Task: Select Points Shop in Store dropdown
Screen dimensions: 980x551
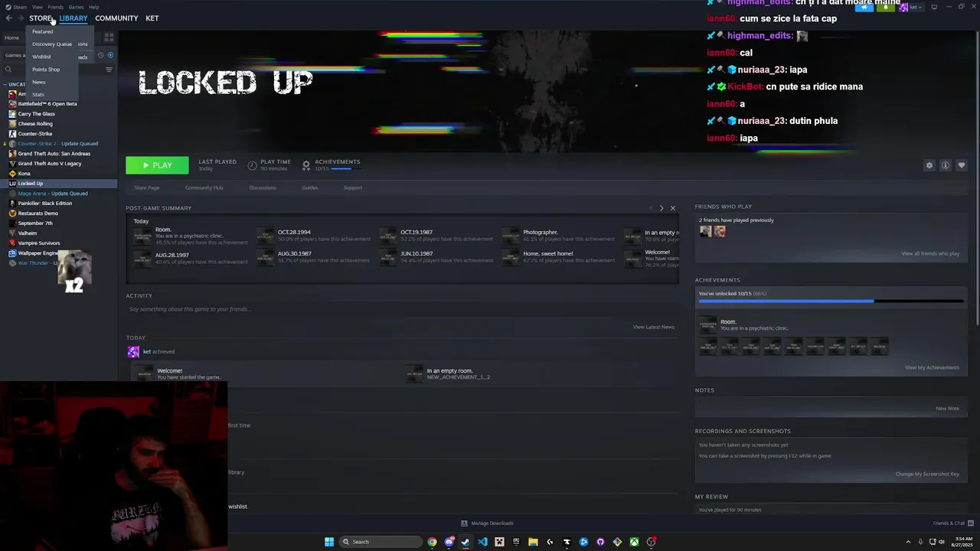Action: pyautogui.click(x=46, y=69)
